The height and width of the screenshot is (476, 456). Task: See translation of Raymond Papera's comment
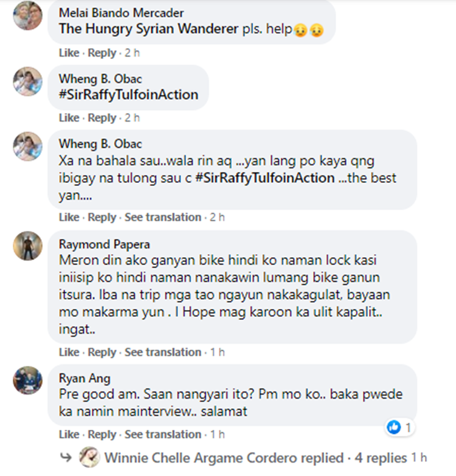click(163, 352)
